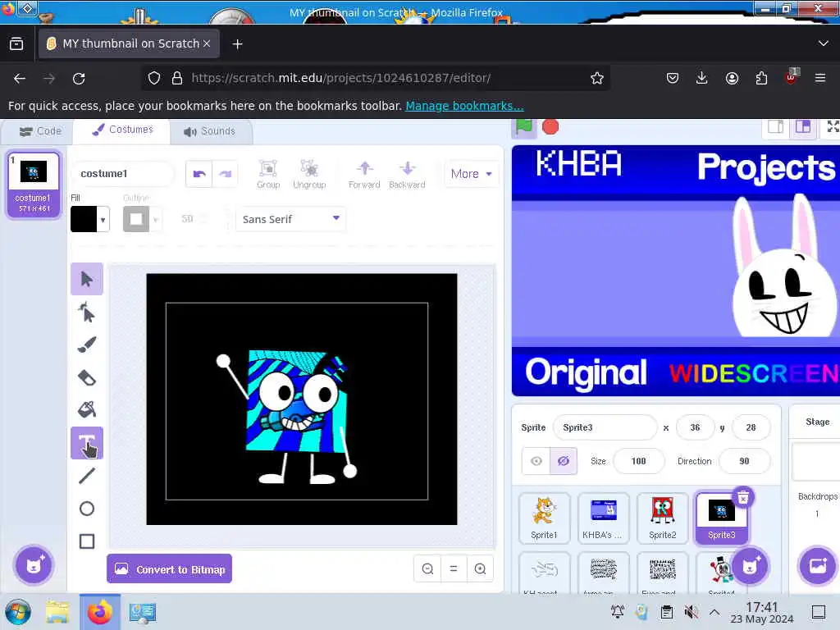Select the Brush tool
Viewport: 840px width, 630px height.
click(x=87, y=345)
